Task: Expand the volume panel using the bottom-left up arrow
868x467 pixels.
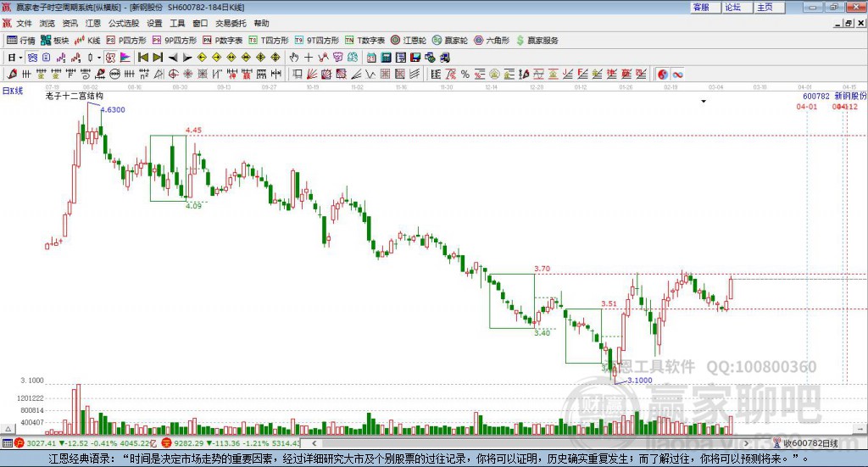Action: [8, 429]
